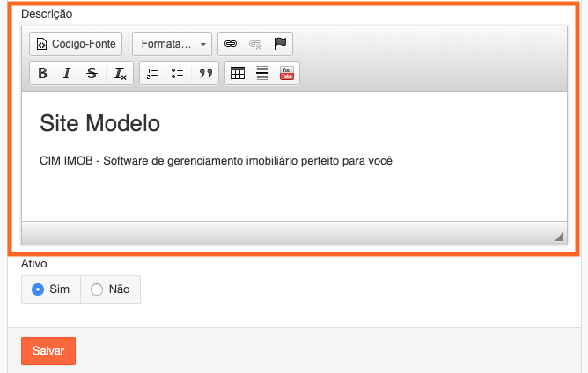Image resolution: width=588 pixels, height=373 pixels.
Task: Click the insert link icon
Action: click(231, 43)
